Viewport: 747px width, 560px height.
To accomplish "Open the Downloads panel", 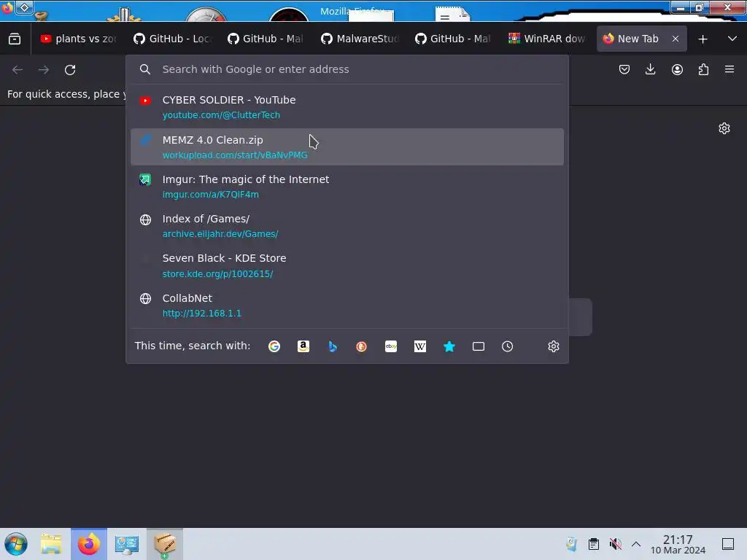I will pos(650,69).
